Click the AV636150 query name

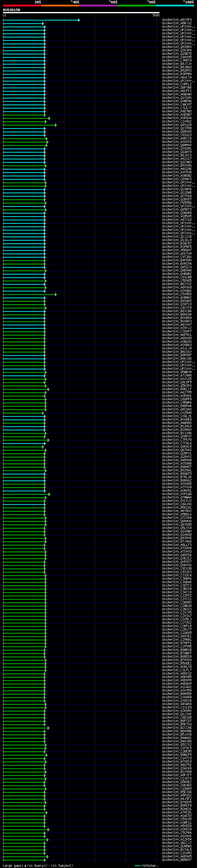pyautogui.click(x=11, y=10)
